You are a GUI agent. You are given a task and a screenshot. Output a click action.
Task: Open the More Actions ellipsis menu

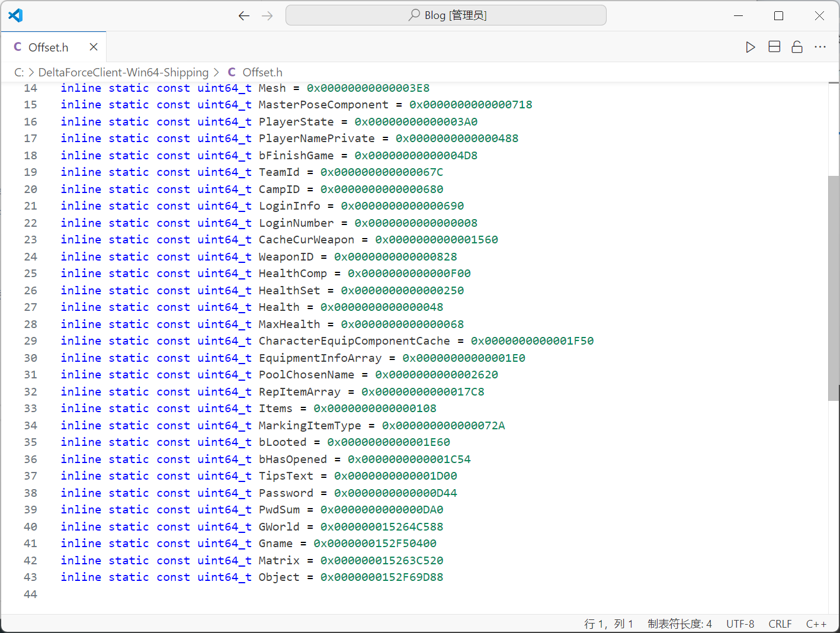click(820, 47)
